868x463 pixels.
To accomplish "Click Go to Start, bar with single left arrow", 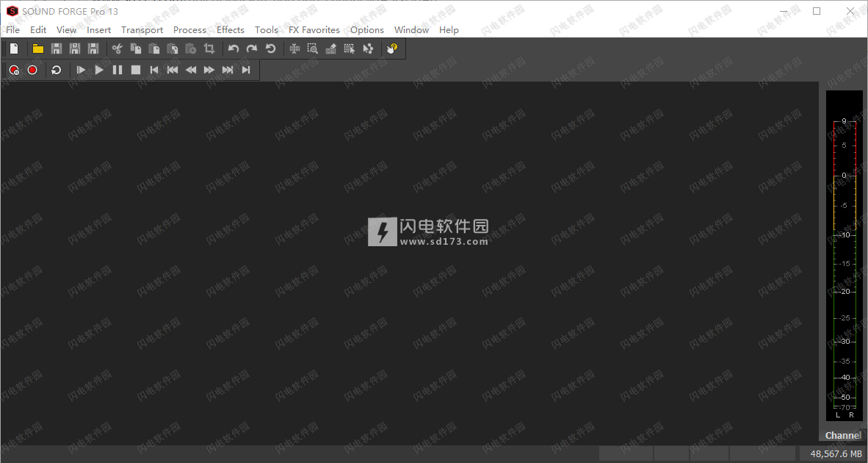I will coord(154,70).
